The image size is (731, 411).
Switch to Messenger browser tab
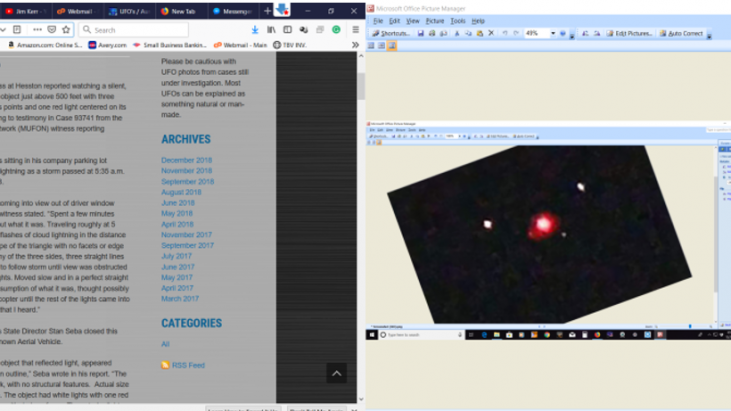click(233, 11)
